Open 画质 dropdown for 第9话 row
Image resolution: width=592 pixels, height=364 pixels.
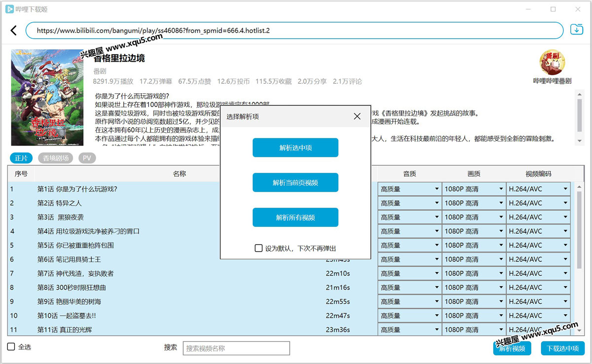click(474, 301)
